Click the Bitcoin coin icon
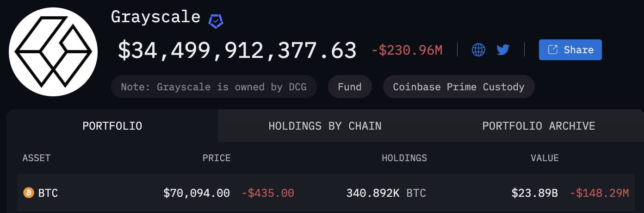The image size is (644, 213). (29, 193)
